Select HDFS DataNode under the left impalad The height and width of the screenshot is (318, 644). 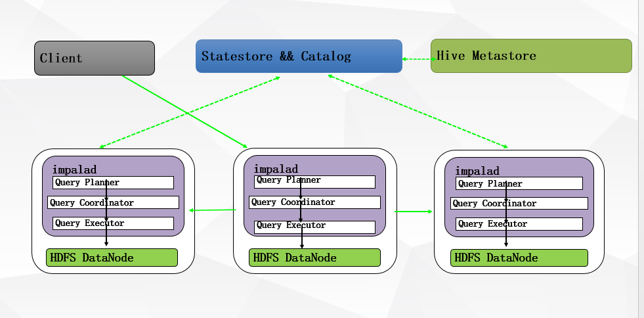(x=112, y=258)
